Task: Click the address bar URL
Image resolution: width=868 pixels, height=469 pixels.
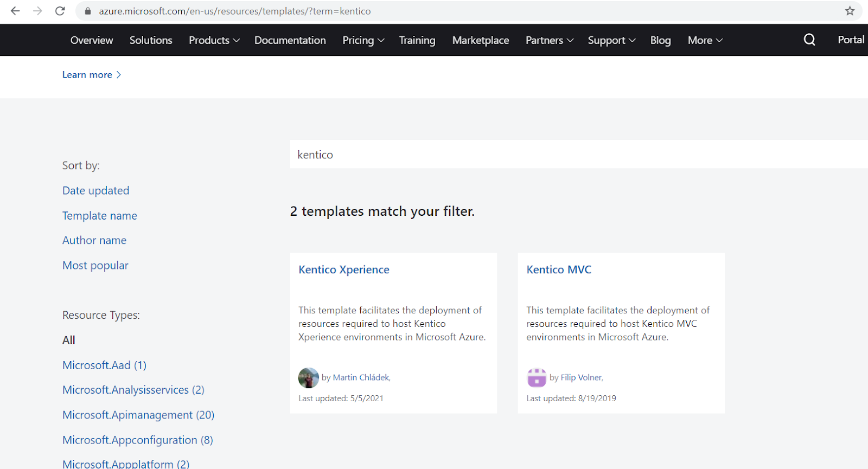Action: [x=235, y=11]
